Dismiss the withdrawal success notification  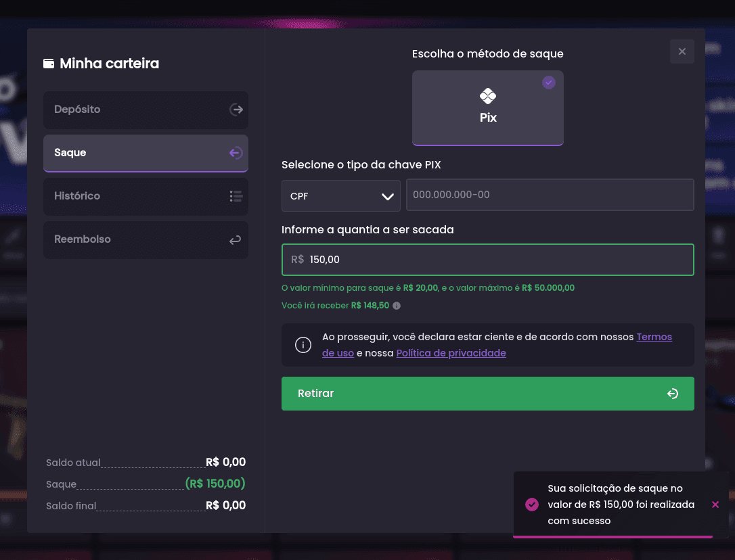pyautogui.click(x=715, y=505)
